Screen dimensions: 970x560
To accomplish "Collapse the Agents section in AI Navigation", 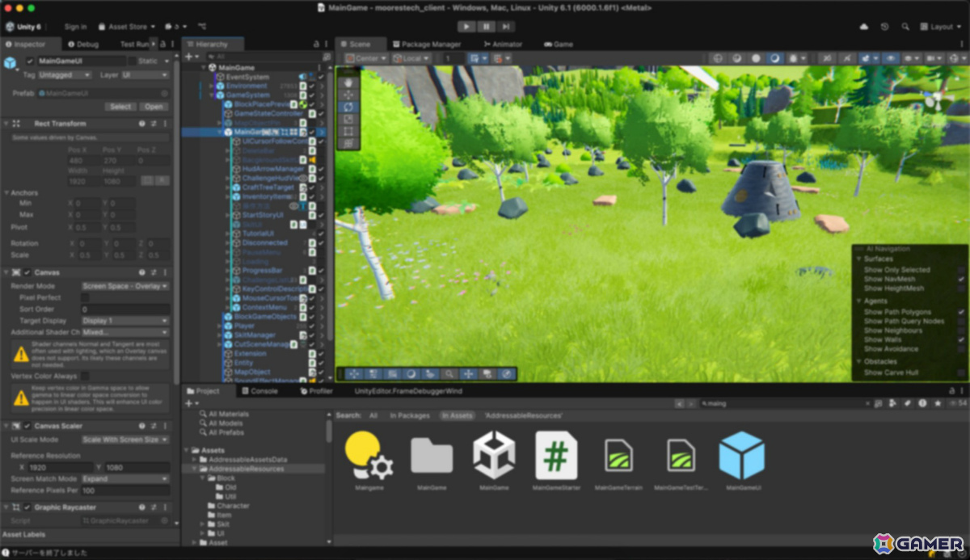I will [x=858, y=301].
